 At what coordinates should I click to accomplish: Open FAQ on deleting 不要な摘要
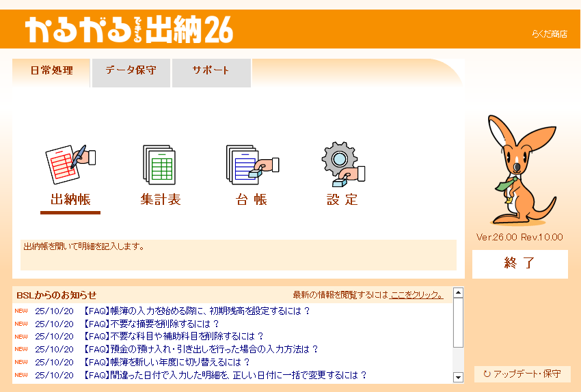tap(151, 324)
